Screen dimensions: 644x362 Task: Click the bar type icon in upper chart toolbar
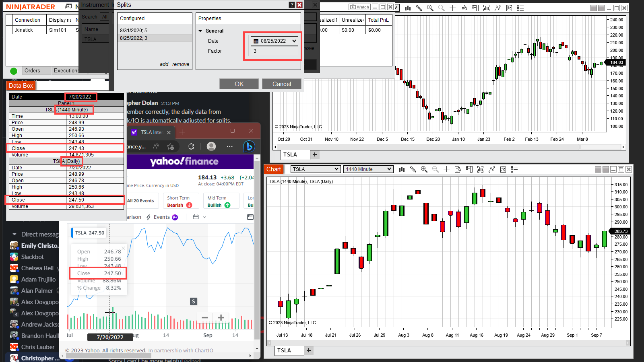[408, 8]
